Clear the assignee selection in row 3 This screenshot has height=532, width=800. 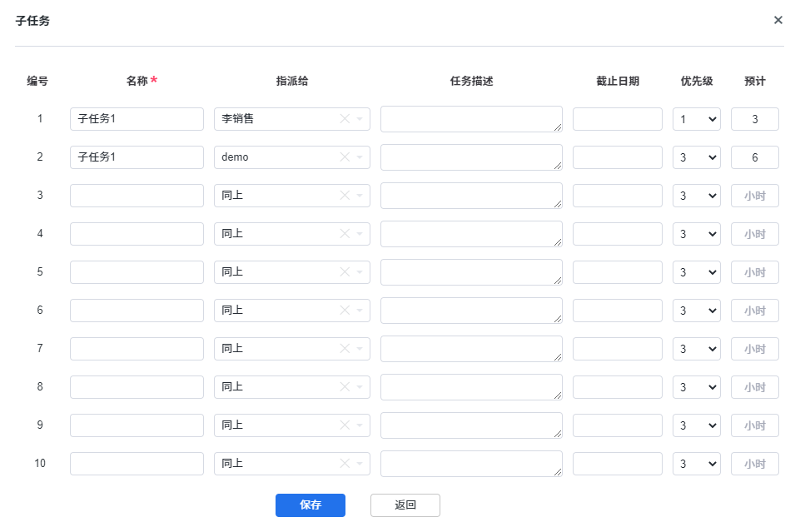(345, 196)
